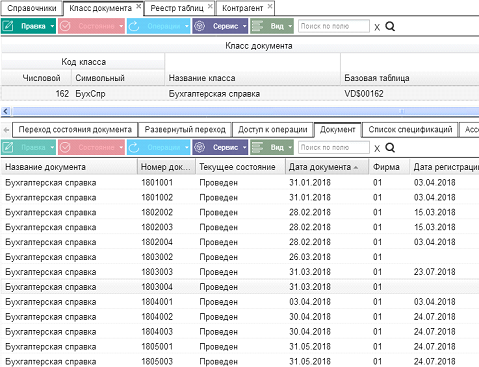
Task: Expand the lower Сервис dropdown arrow
Action: (245, 147)
